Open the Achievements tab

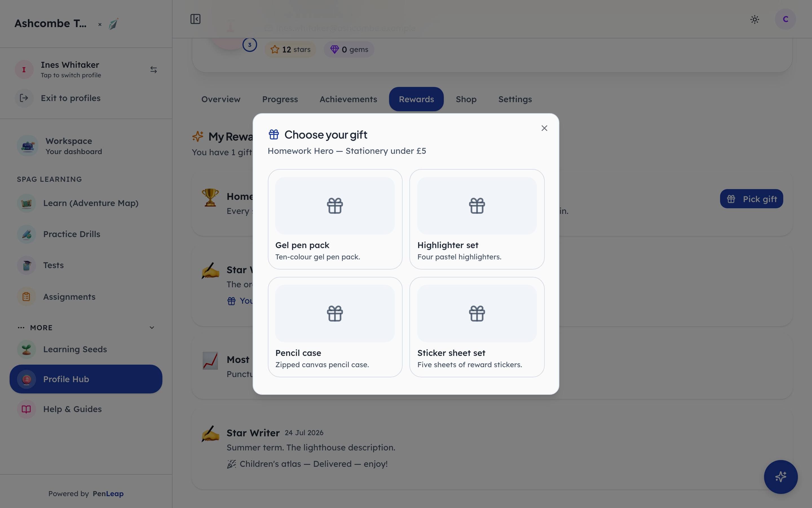pyautogui.click(x=348, y=99)
